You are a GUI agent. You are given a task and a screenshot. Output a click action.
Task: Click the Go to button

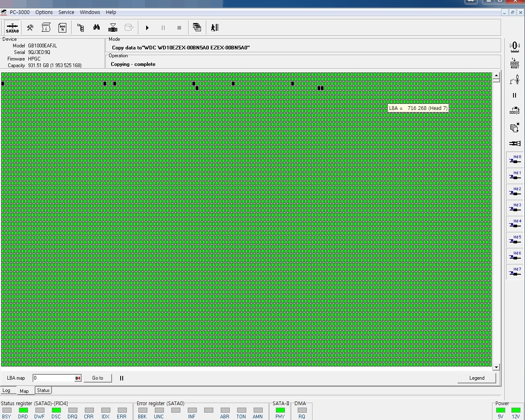point(98,378)
